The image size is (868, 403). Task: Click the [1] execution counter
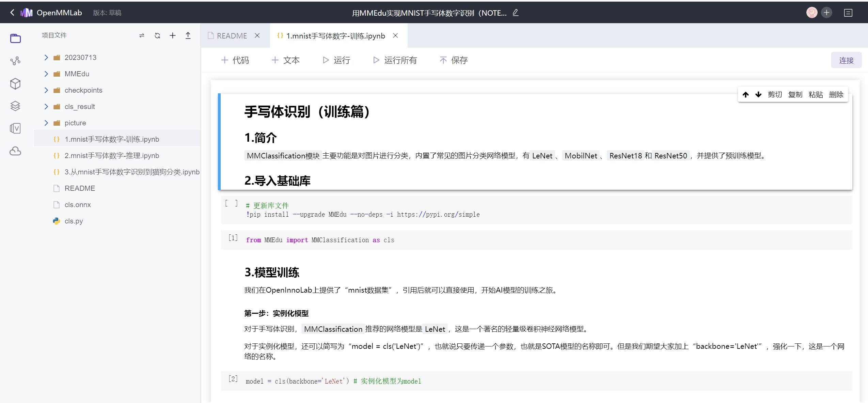click(x=233, y=238)
